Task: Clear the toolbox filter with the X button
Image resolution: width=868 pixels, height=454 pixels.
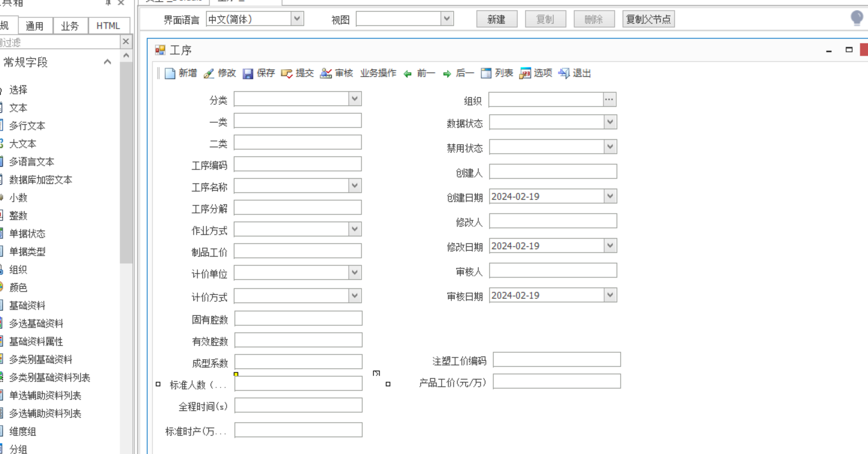Action: pos(126,42)
